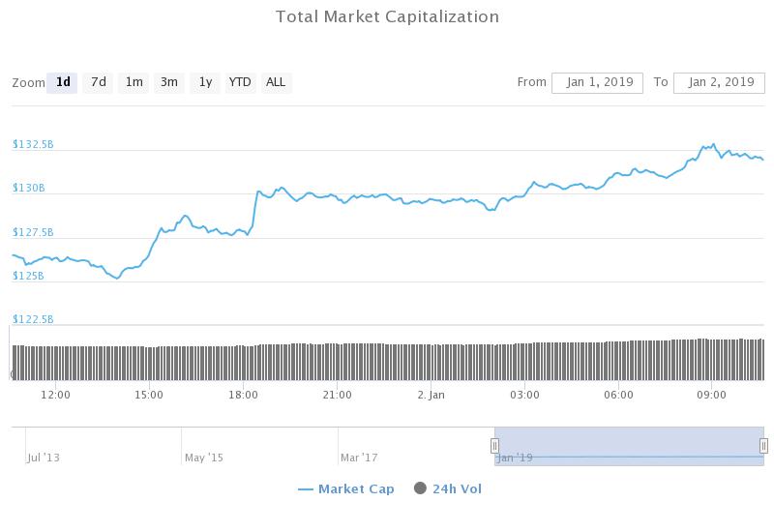Set zoom range to 1m
This screenshot has height=532, width=774.
pyautogui.click(x=134, y=82)
